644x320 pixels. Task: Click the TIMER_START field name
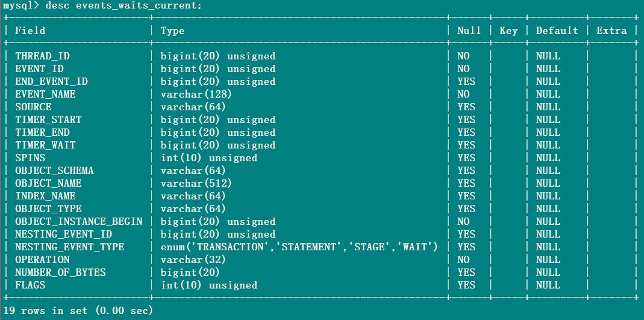pos(48,120)
